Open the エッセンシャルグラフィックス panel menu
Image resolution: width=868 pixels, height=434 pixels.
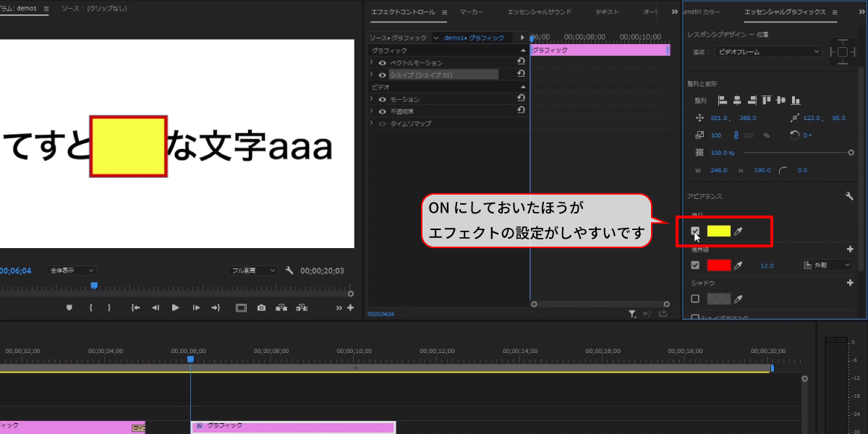[834, 12]
